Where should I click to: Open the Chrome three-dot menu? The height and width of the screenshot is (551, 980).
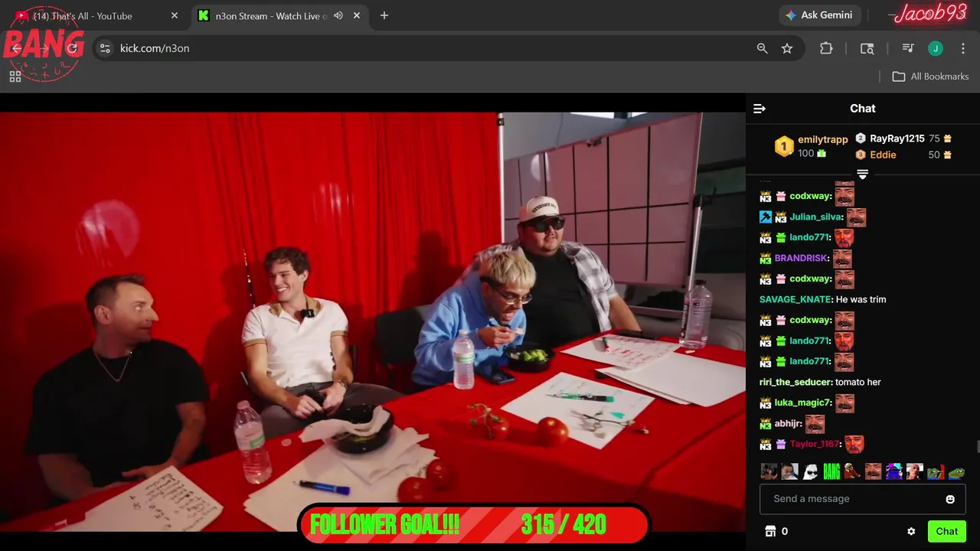click(963, 48)
